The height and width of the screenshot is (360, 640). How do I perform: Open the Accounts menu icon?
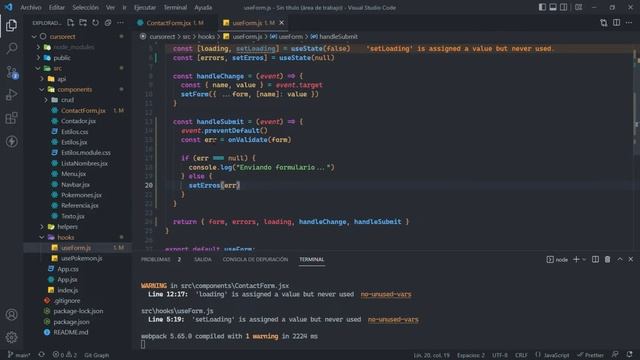(x=11, y=315)
